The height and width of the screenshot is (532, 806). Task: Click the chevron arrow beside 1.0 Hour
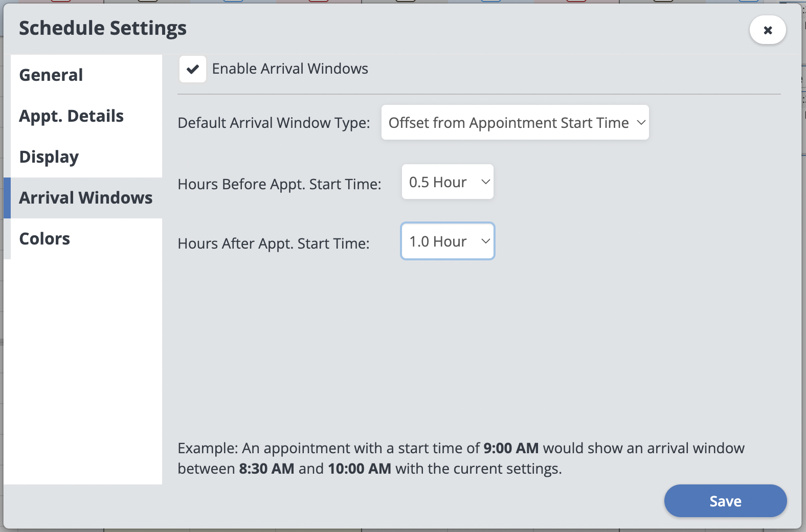(x=485, y=241)
